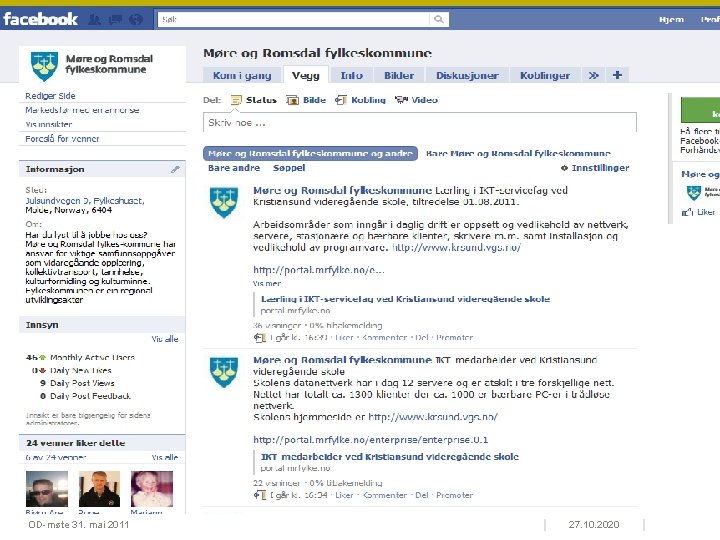
Task: Click Promoter on IKT medarbeider post
Action: pos(455,495)
